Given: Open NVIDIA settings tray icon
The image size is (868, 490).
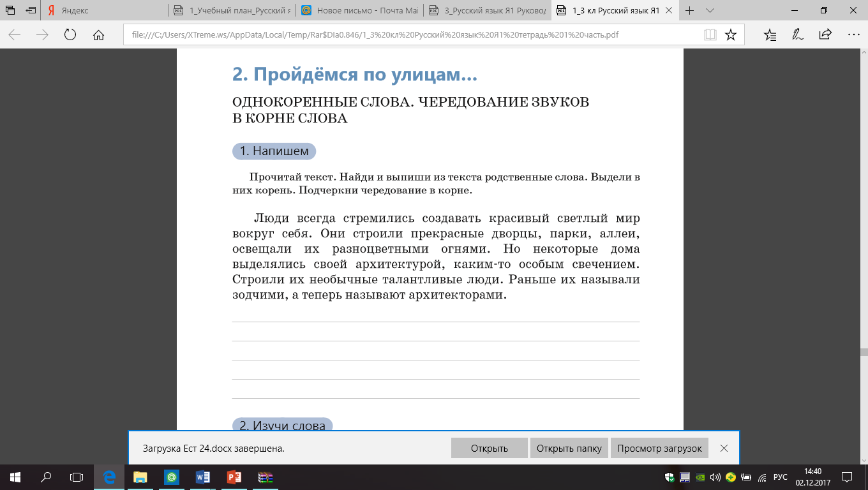Looking at the screenshot, I should pos(700,477).
